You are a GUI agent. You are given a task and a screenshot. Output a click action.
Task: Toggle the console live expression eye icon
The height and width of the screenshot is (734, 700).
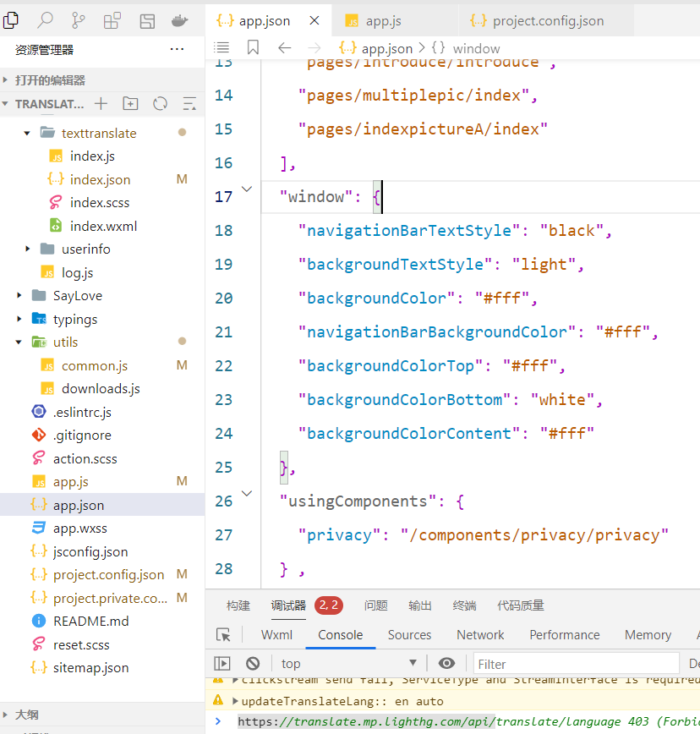(447, 664)
